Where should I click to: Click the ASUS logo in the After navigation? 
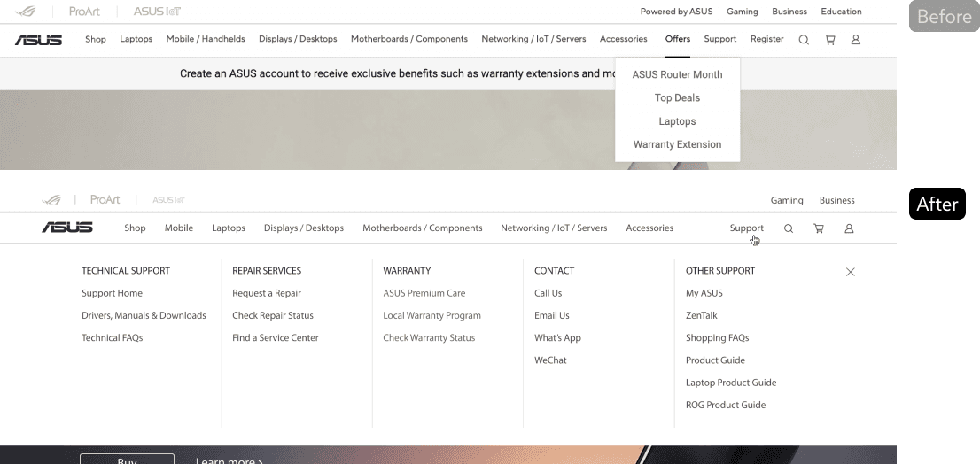[x=66, y=228]
